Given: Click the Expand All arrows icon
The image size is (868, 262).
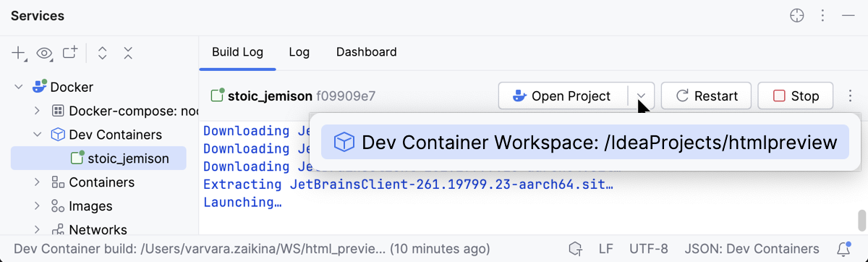Looking at the screenshot, I should click(x=103, y=53).
